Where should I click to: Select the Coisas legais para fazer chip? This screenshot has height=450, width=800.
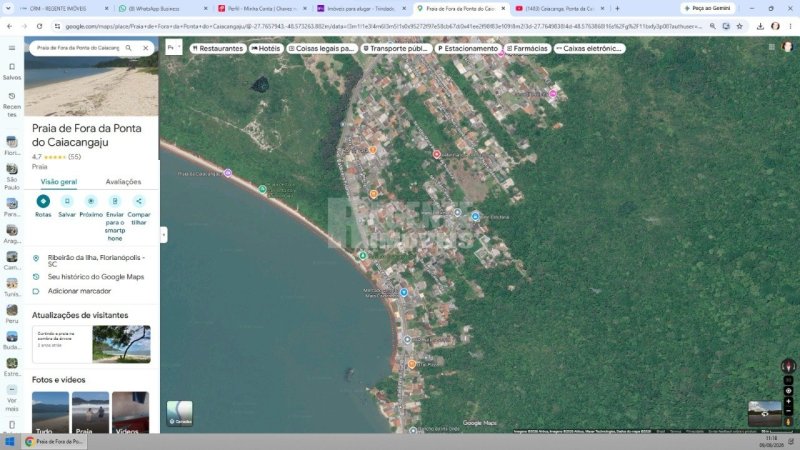321,48
